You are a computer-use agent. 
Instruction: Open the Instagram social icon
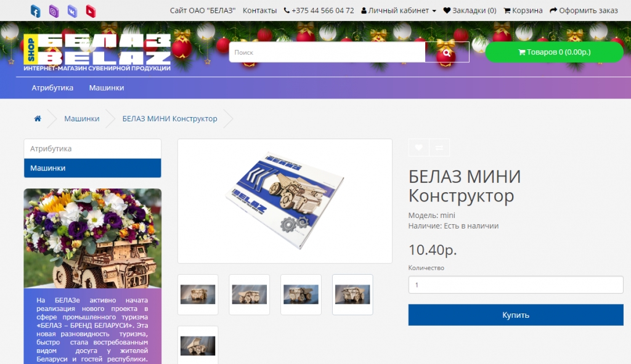tap(54, 11)
